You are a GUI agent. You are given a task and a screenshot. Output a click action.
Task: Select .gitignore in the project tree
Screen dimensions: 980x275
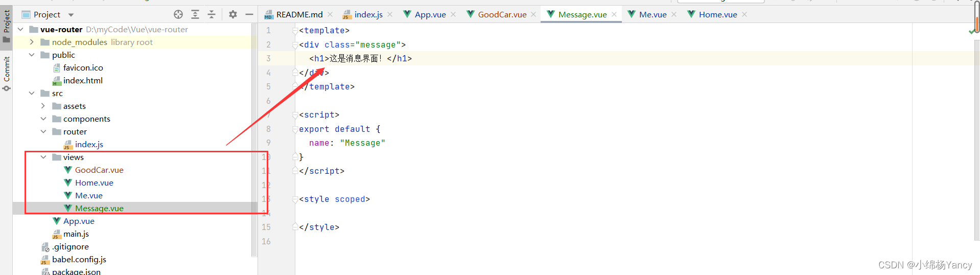point(70,246)
